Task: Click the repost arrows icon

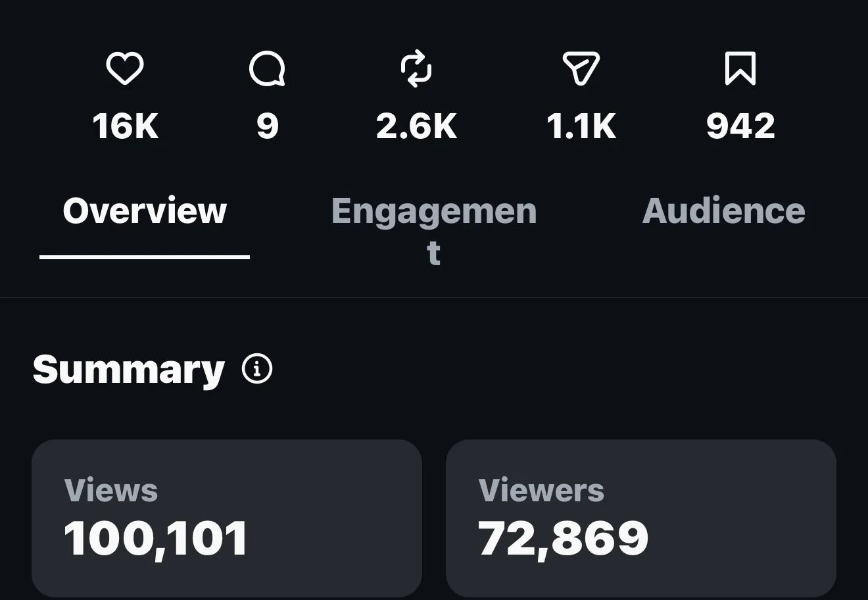Action: coord(416,69)
